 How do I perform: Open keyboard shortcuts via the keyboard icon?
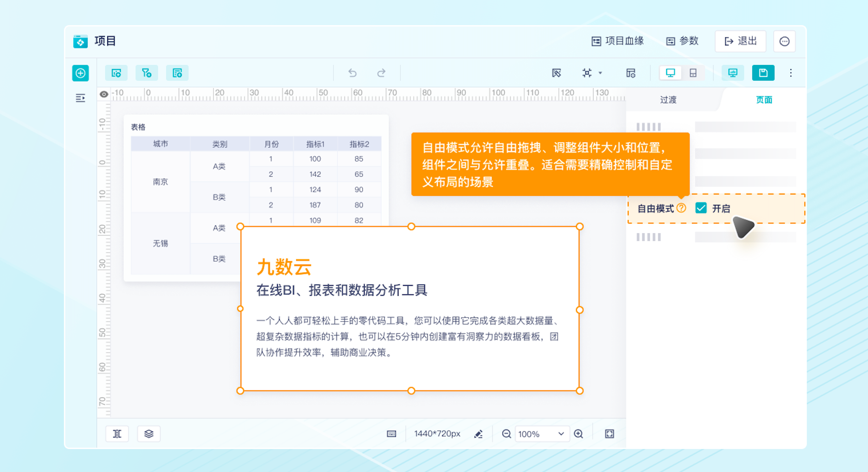coord(392,434)
